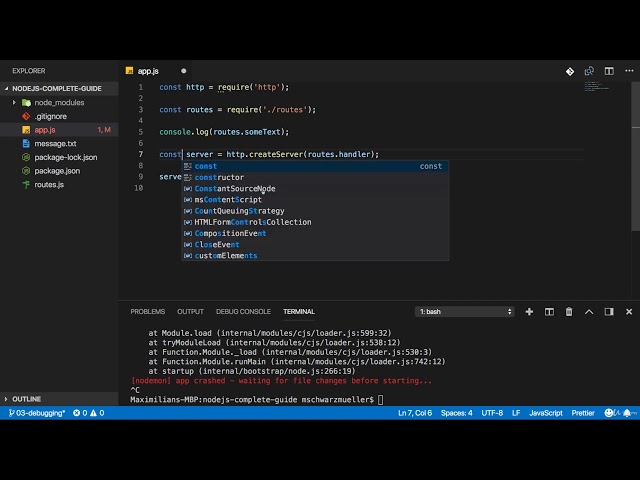Click the '1, M' badge beside app.js
Image resolution: width=640 pixels, height=480 pixels.
[104, 130]
